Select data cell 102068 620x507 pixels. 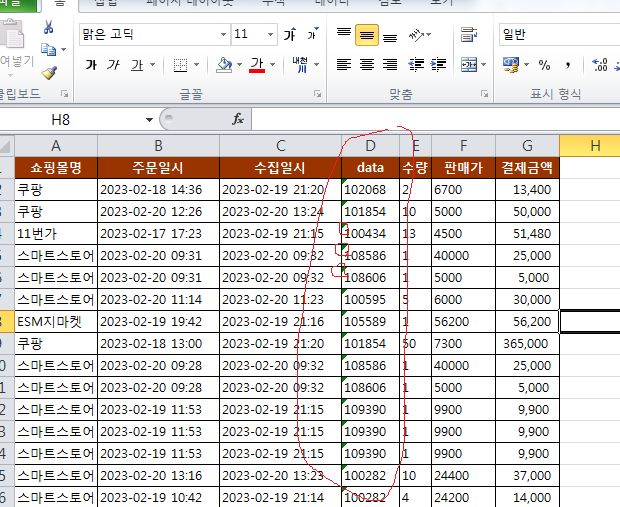click(370, 190)
